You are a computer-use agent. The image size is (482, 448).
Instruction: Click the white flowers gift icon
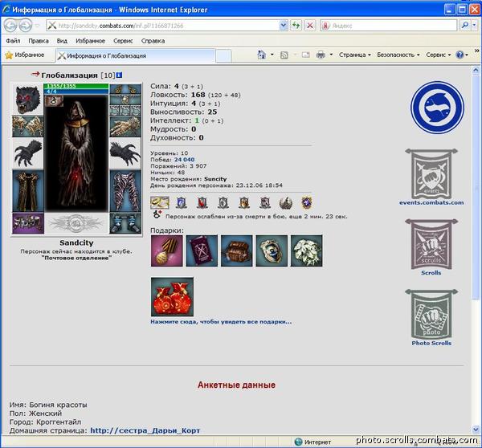coord(307,251)
